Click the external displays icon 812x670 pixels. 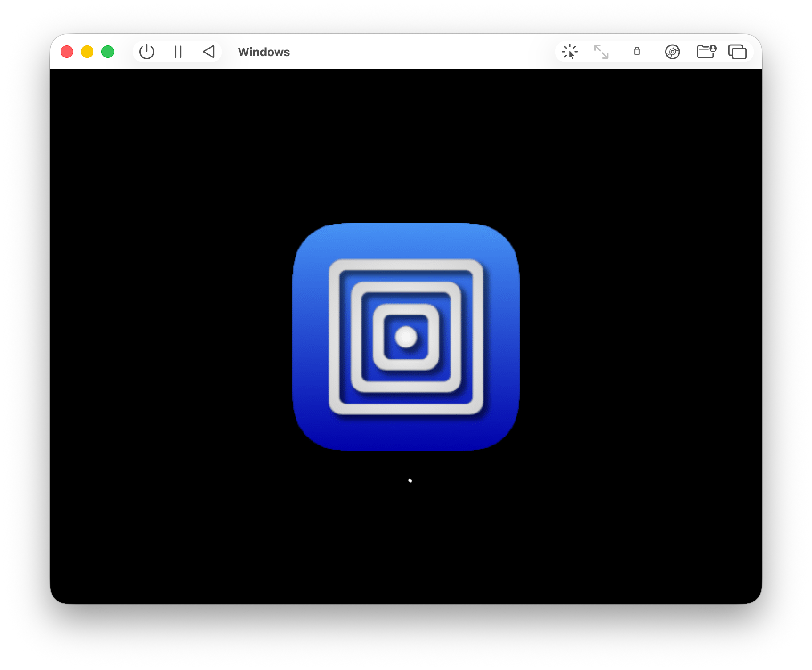(x=738, y=52)
